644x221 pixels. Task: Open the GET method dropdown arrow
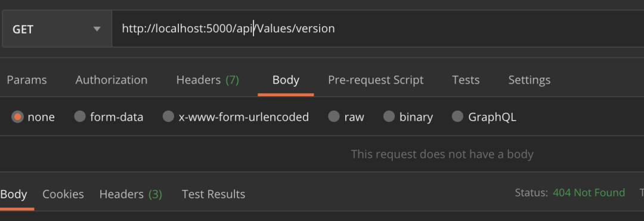pyautogui.click(x=97, y=29)
